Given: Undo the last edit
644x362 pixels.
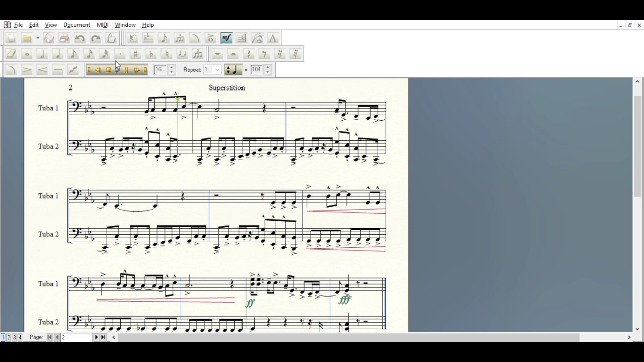Looking at the screenshot, I should [80, 38].
